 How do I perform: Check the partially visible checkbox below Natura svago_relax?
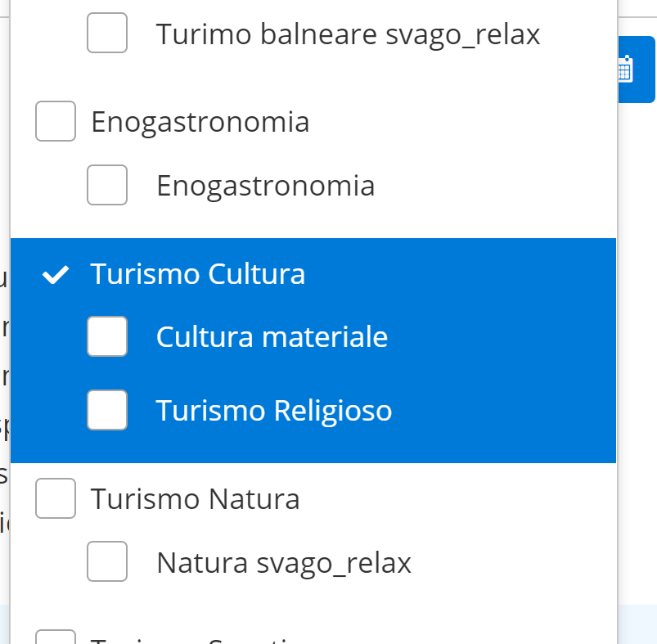tap(56, 637)
